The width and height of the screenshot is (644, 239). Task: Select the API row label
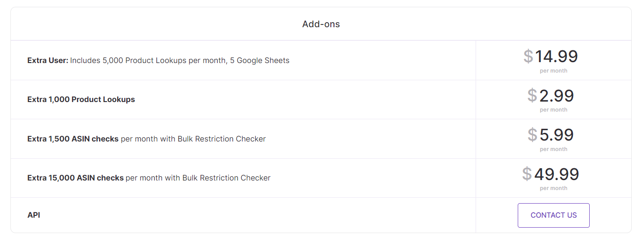[x=33, y=215]
